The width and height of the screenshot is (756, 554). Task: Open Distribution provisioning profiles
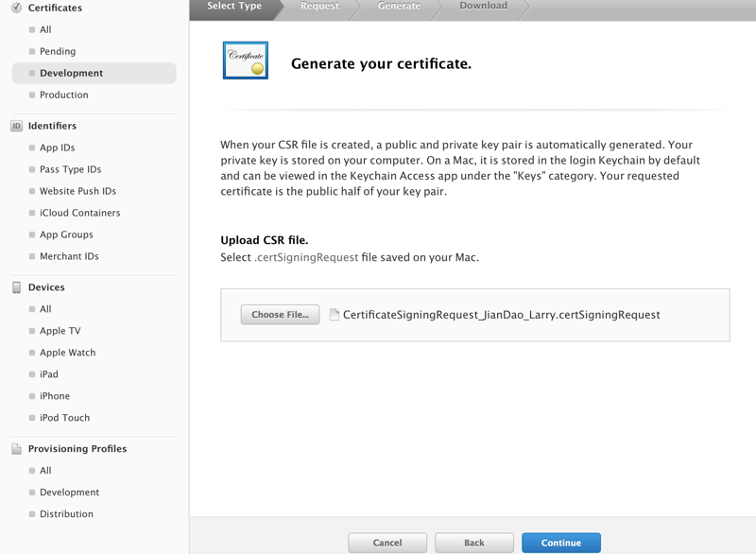pyautogui.click(x=66, y=514)
